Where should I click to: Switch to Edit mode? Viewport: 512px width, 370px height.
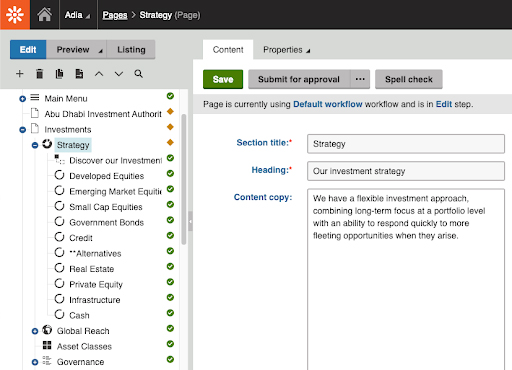coord(28,50)
